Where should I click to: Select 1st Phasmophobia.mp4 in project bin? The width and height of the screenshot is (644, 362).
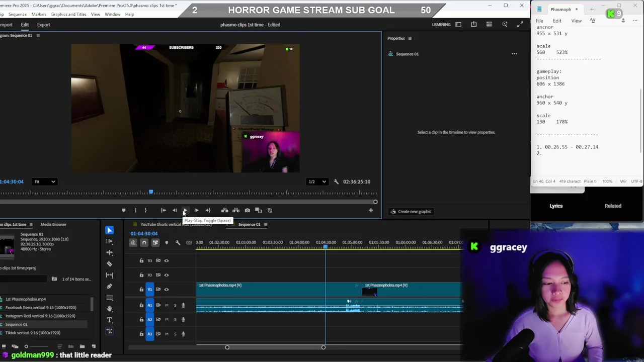pos(26,299)
